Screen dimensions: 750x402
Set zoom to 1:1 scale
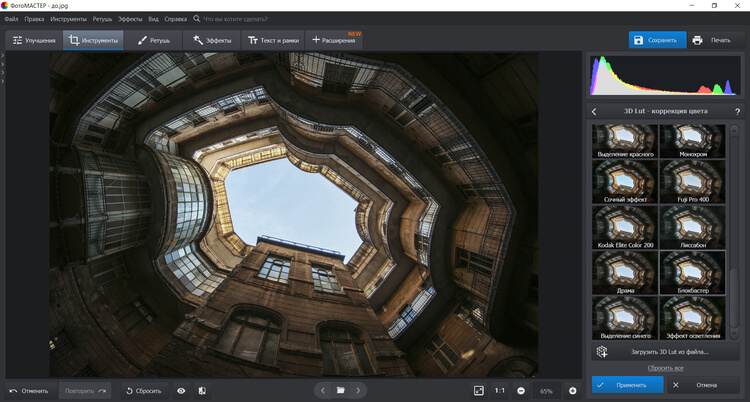coord(499,390)
